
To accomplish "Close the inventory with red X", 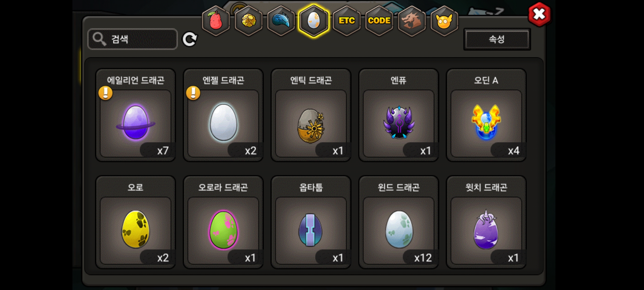I will point(539,14).
